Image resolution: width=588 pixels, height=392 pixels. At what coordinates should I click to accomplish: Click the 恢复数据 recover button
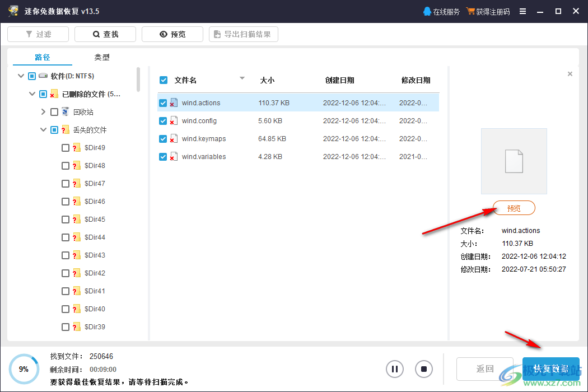551,368
